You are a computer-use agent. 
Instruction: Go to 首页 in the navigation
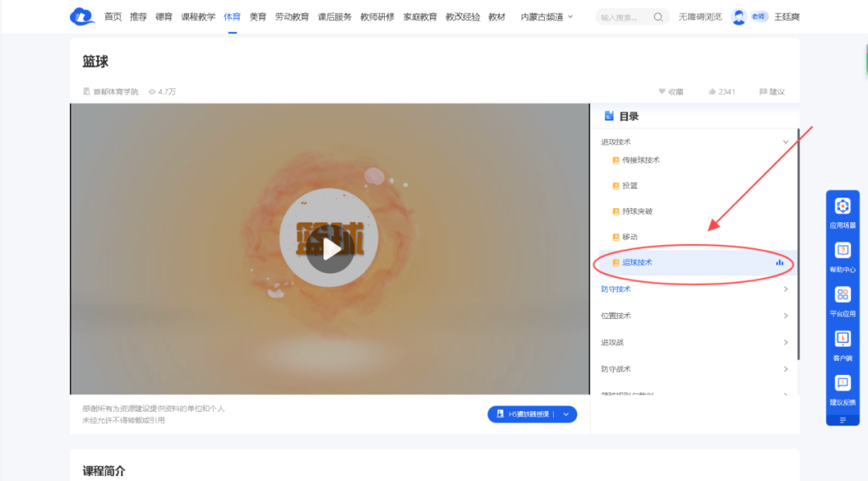[113, 17]
